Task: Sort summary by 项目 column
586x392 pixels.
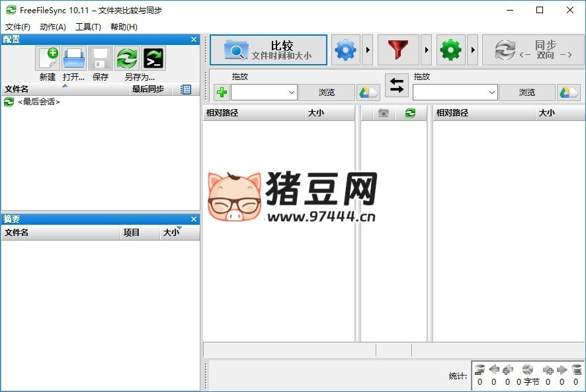Action: 140,233
